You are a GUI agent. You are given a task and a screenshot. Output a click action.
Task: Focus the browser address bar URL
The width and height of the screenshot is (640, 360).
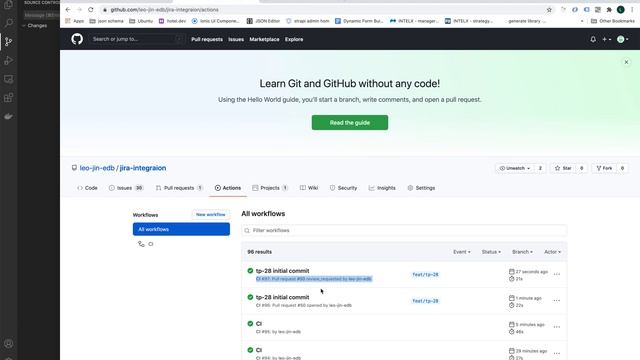[x=164, y=10]
